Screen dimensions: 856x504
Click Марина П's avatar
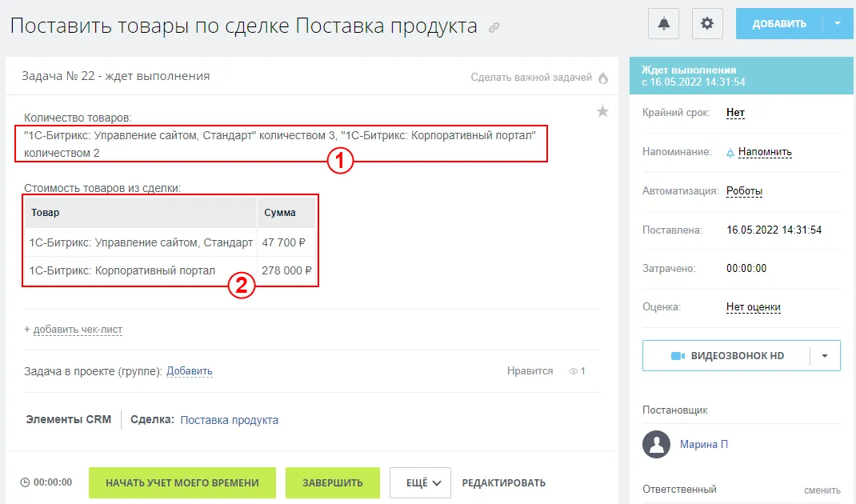tap(656, 444)
